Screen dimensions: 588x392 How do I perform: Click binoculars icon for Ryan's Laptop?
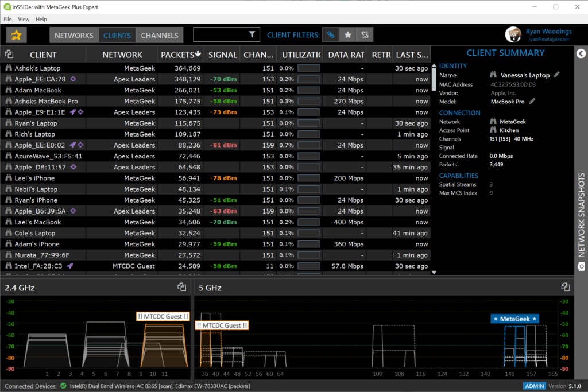click(x=9, y=123)
